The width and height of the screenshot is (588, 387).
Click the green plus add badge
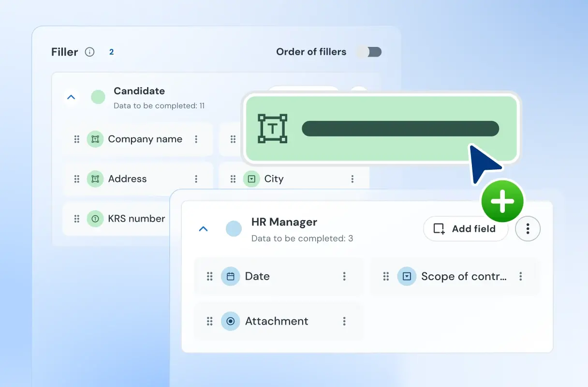click(502, 201)
